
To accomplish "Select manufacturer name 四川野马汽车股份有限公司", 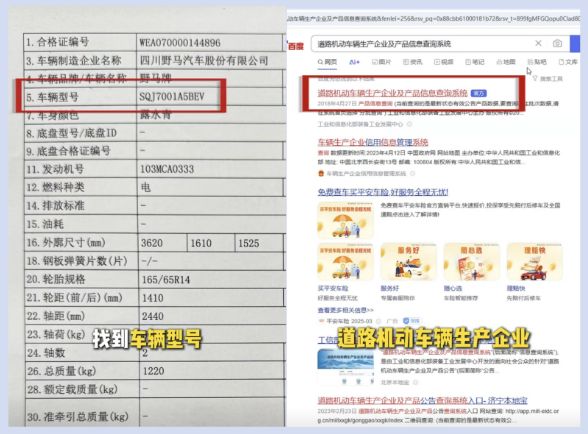I will click(x=204, y=60).
